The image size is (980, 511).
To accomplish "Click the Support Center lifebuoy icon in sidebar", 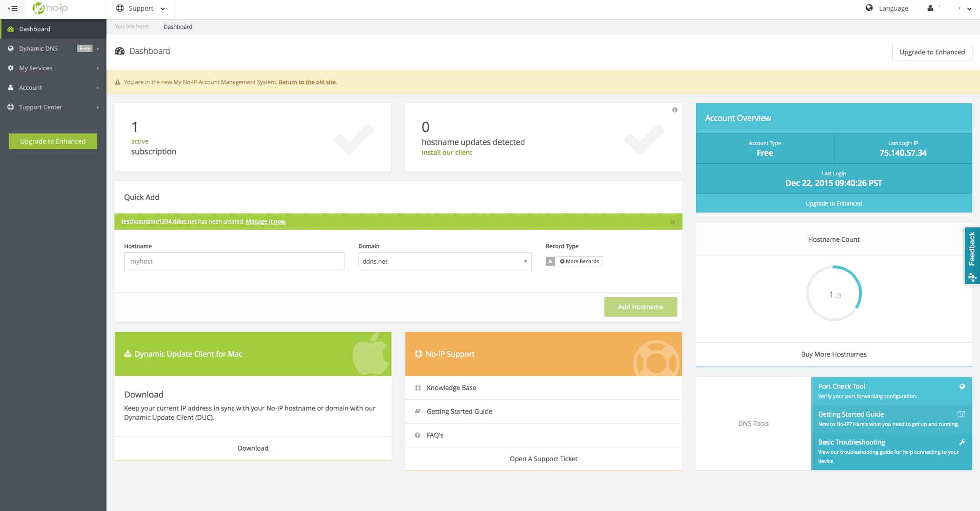I will 11,107.
